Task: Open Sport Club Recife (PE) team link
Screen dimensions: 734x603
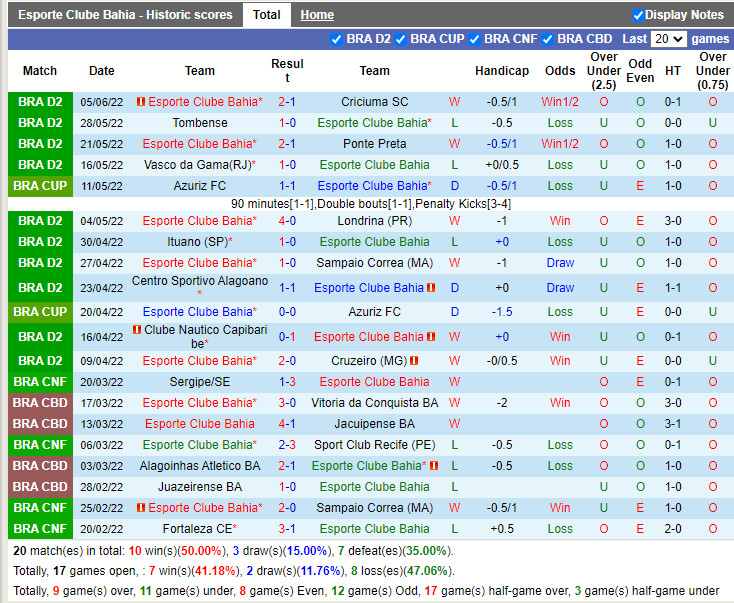Action: point(374,445)
